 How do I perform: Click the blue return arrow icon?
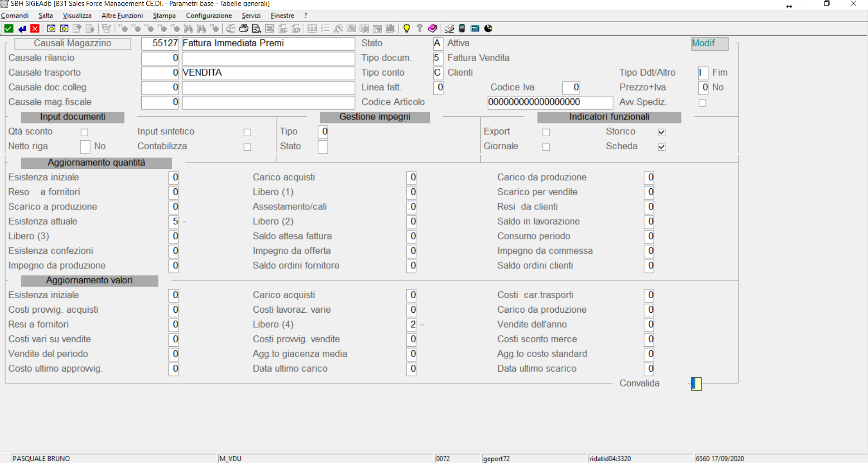coord(22,29)
